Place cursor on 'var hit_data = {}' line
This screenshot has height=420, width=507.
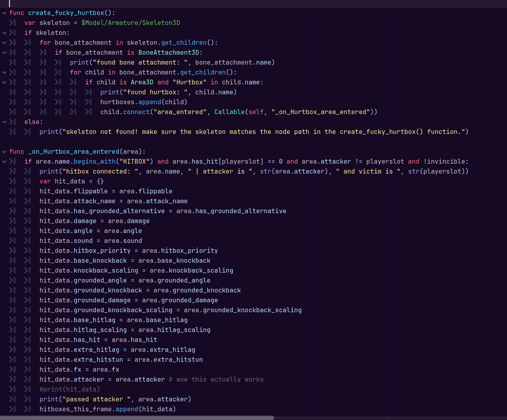click(72, 181)
